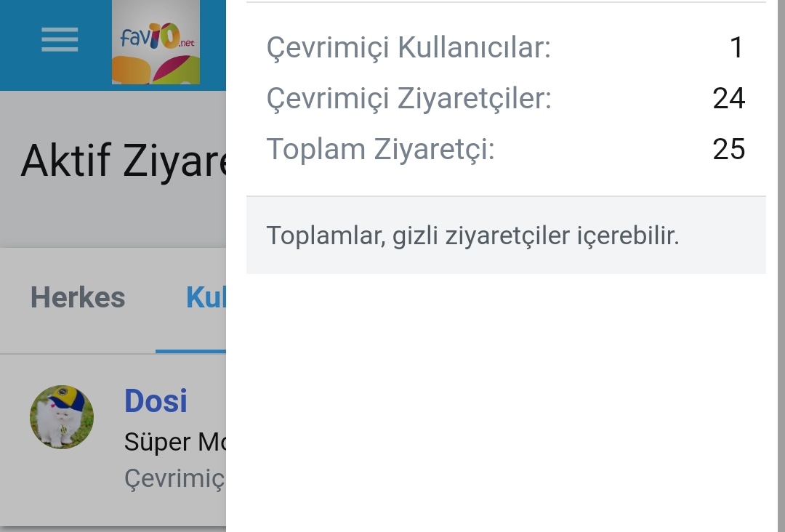Click the Toplam Ziyaretçi label
This screenshot has height=532, width=785.
click(380, 149)
